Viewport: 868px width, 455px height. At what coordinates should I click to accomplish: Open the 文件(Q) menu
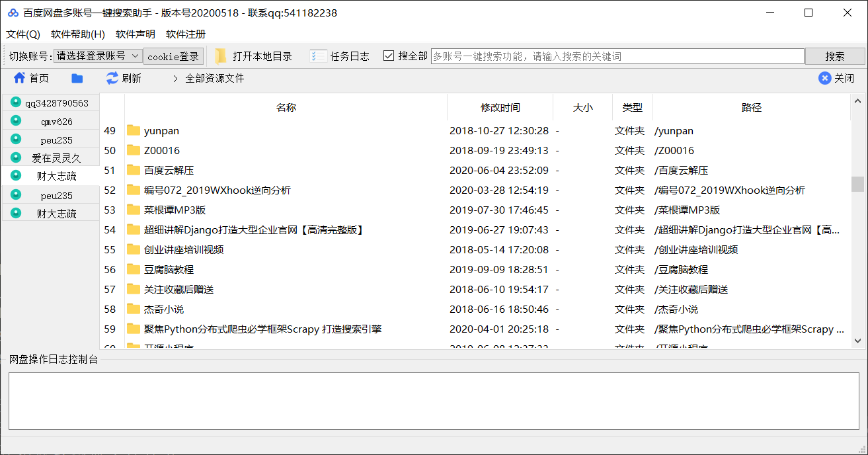tap(22, 33)
